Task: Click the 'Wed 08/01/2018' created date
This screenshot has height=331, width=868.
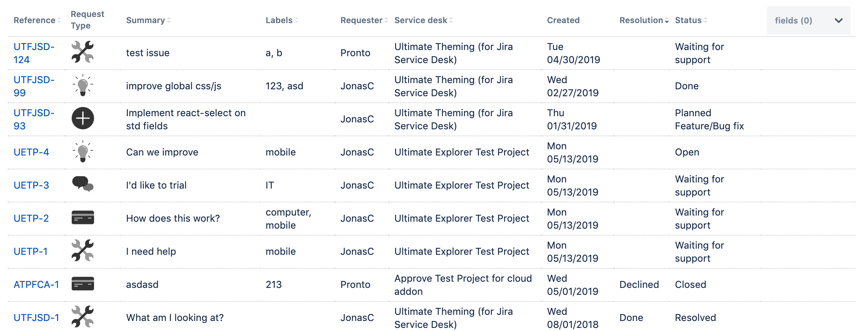Action: [573, 318]
